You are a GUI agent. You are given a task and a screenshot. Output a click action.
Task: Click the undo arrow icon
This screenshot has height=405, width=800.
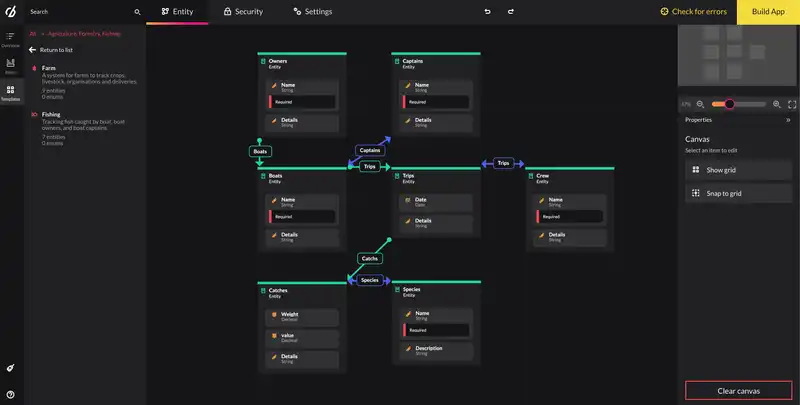point(487,11)
